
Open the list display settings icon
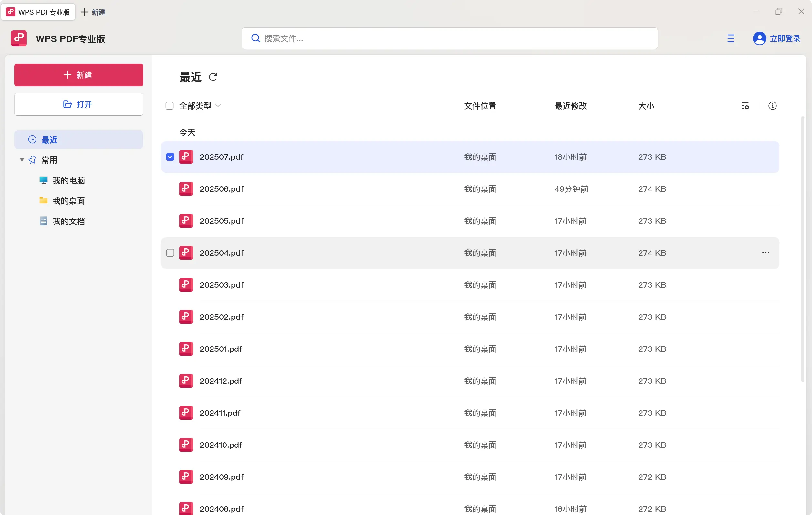(x=745, y=106)
